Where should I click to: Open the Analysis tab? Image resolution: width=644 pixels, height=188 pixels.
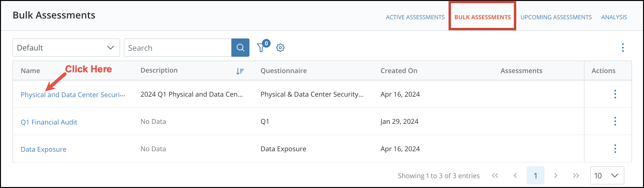pyautogui.click(x=614, y=17)
